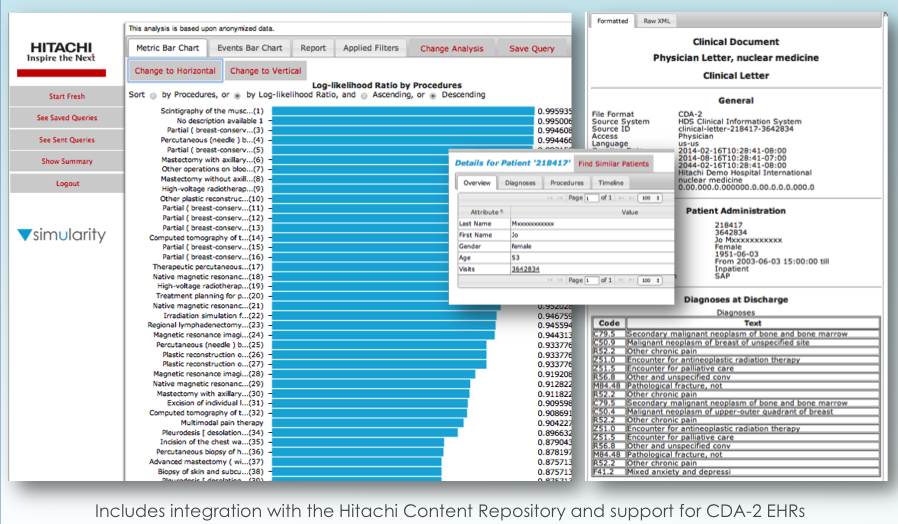This screenshot has height=524, width=898.
Task: Click Find Similar Patients button
Action: tap(613, 164)
